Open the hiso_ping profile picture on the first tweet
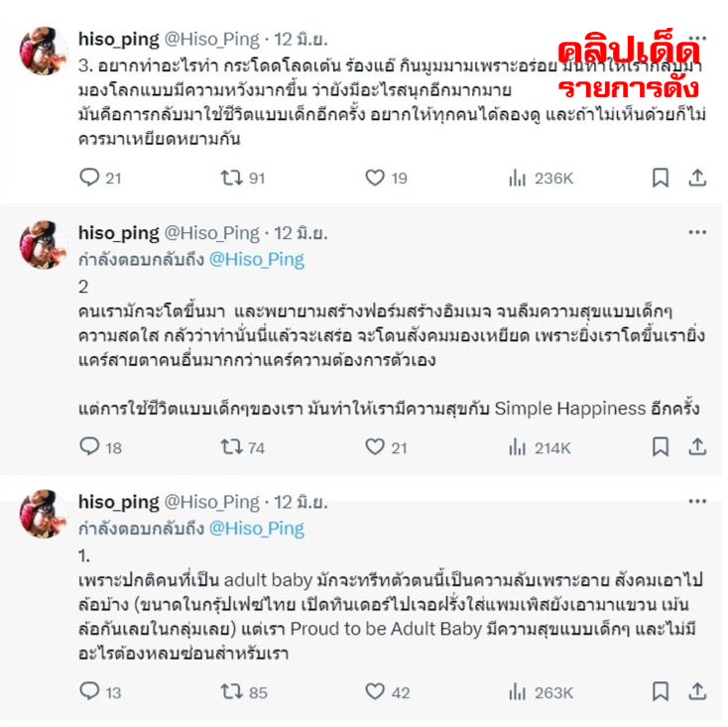This screenshot has height=727, width=728. pos(44,51)
